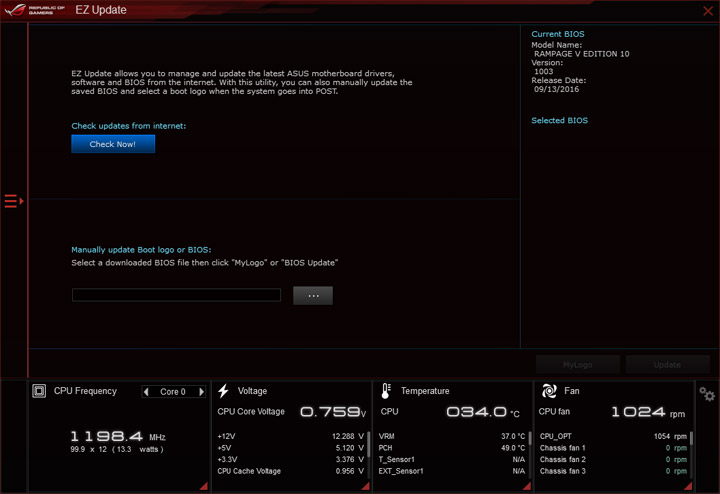Click 'RAMPAGE V EDITION 10' model name
Image resolution: width=720 pixels, height=494 pixels.
coord(581,54)
